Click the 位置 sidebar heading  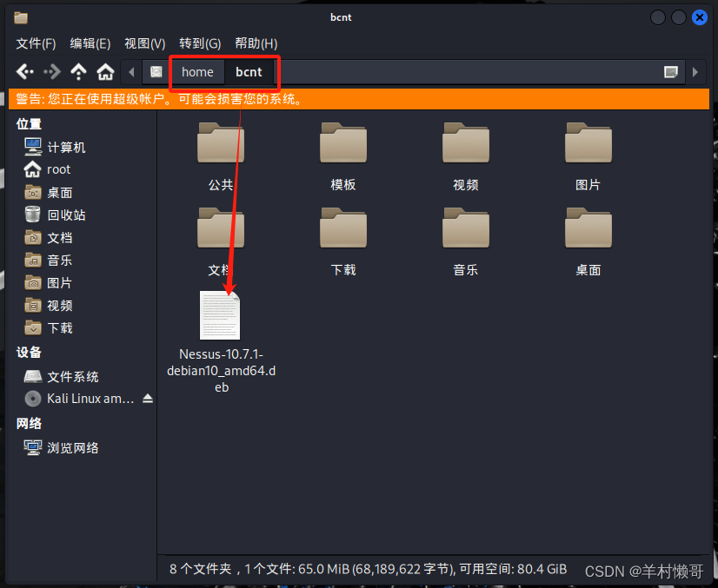[29, 123]
